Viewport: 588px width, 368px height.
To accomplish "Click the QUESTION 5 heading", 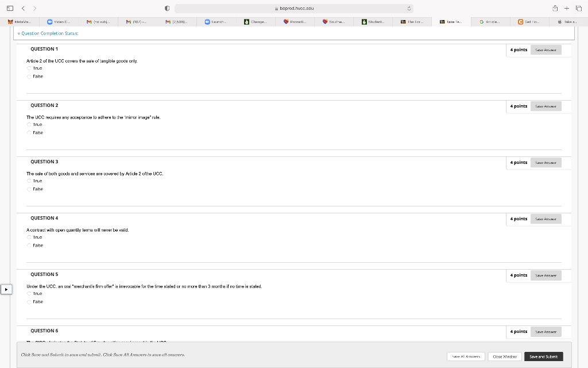I will click(x=44, y=274).
